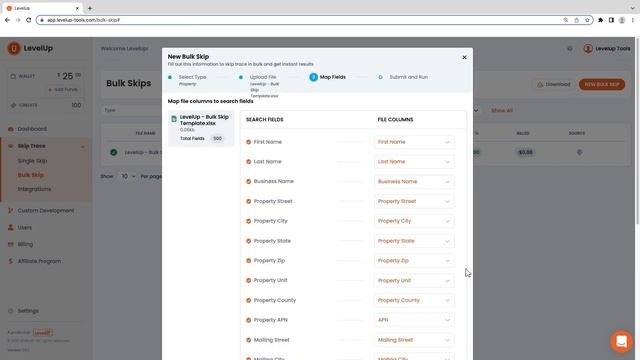The width and height of the screenshot is (640, 360).
Task: Open the Property Zip file column dropdown
Action: 413,260
